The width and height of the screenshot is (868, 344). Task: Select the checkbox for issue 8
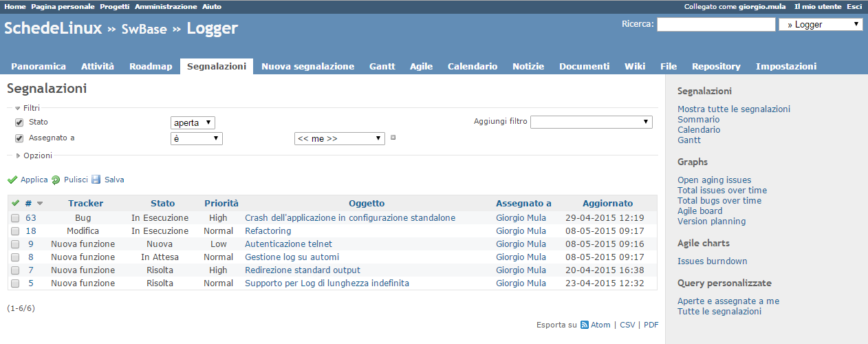coord(15,257)
